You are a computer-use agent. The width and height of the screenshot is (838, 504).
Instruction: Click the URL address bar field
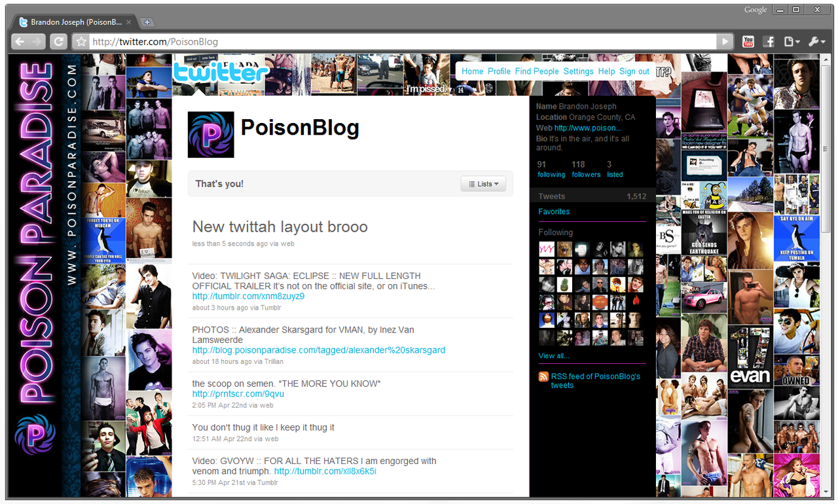pos(399,42)
